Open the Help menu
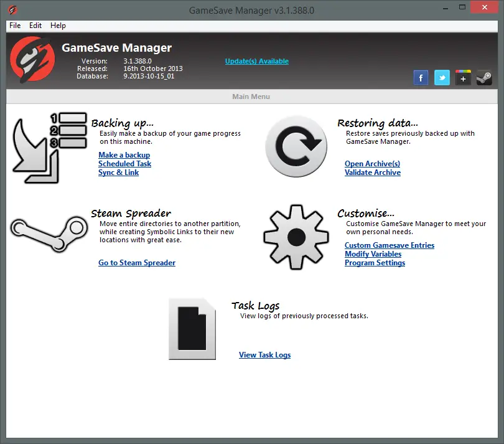 coord(58,26)
